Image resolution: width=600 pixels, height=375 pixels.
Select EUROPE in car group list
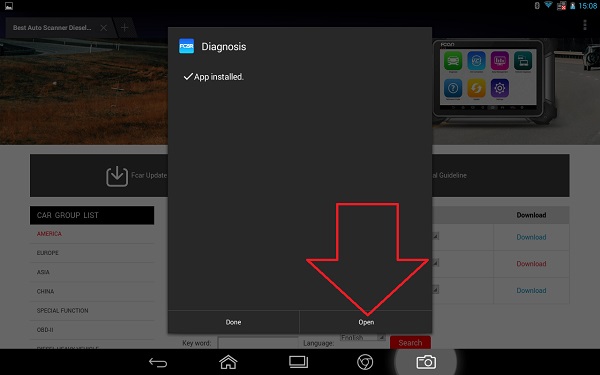coord(48,253)
